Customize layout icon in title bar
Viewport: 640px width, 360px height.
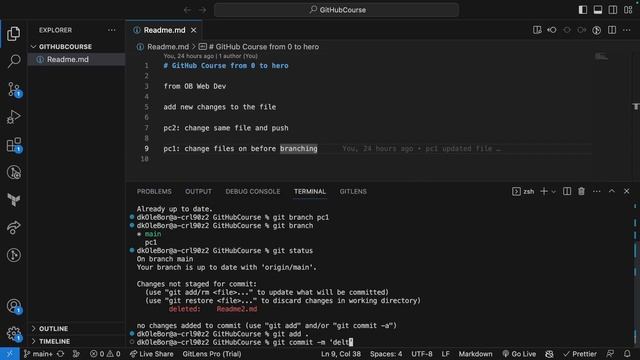point(628,10)
